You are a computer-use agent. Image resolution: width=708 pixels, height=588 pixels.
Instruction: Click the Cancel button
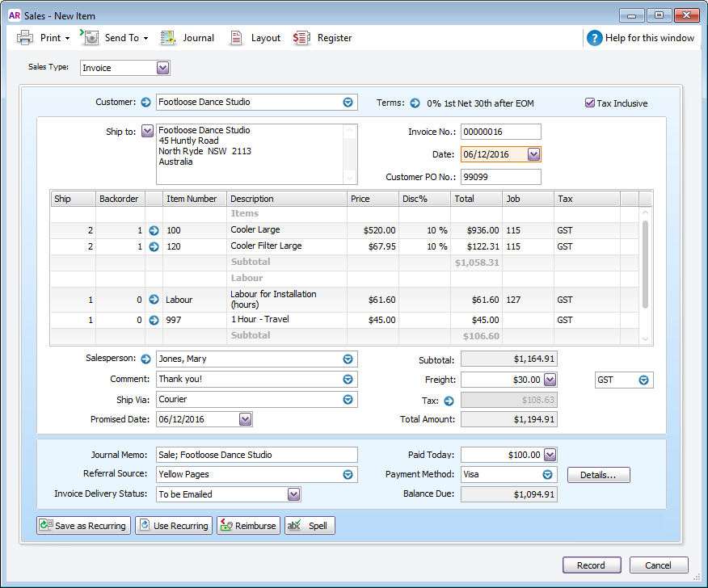pyautogui.click(x=659, y=565)
